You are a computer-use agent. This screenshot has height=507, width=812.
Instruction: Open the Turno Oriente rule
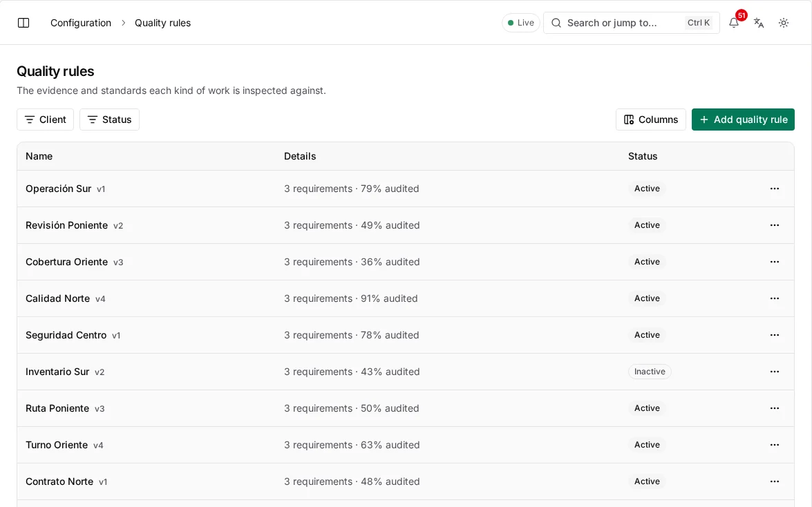click(57, 445)
